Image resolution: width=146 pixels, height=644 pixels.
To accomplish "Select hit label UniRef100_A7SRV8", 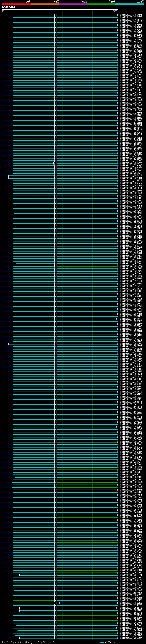I will tap(131, 75).
